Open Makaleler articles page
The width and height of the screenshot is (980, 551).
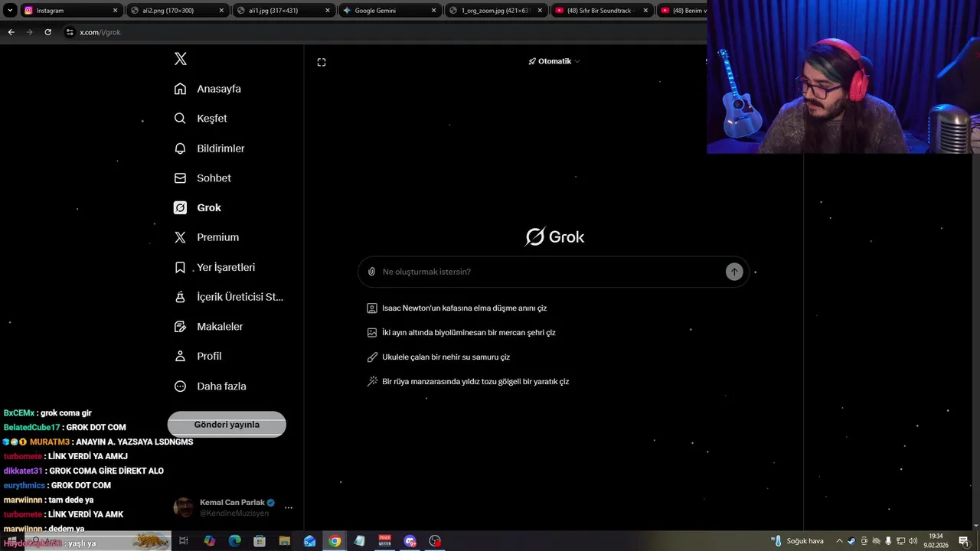click(208, 327)
